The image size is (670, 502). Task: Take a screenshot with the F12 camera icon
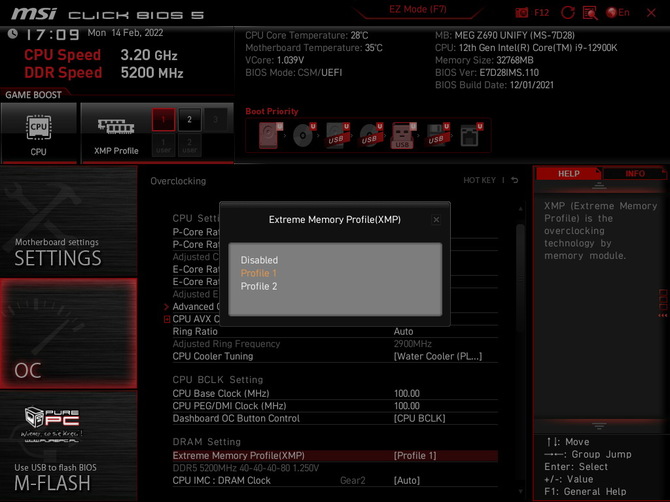pos(521,12)
